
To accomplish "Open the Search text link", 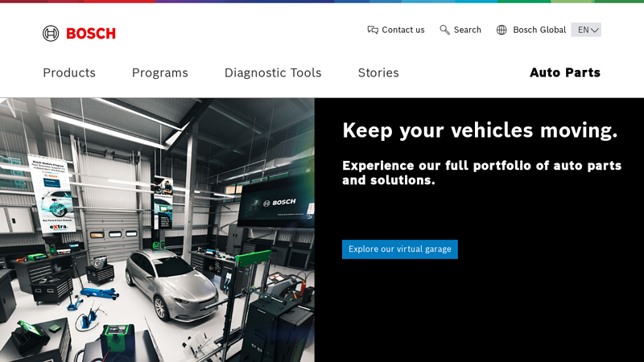I will 468,30.
